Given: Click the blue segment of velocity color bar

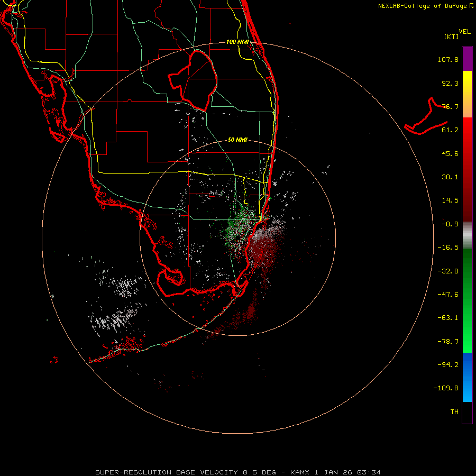Looking at the screenshot, I should tap(467, 377).
